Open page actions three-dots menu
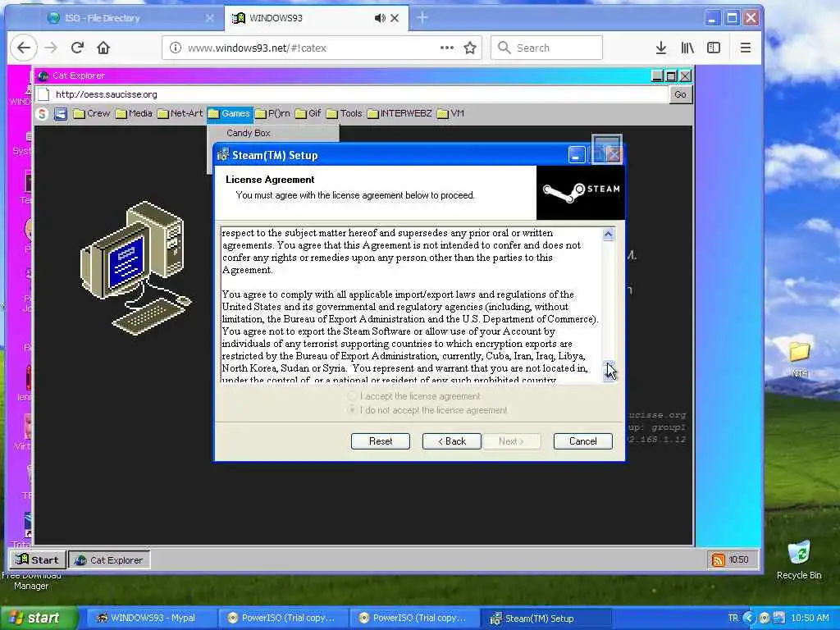This screenshot has width=840, height=630. click(x=447, y=48)
